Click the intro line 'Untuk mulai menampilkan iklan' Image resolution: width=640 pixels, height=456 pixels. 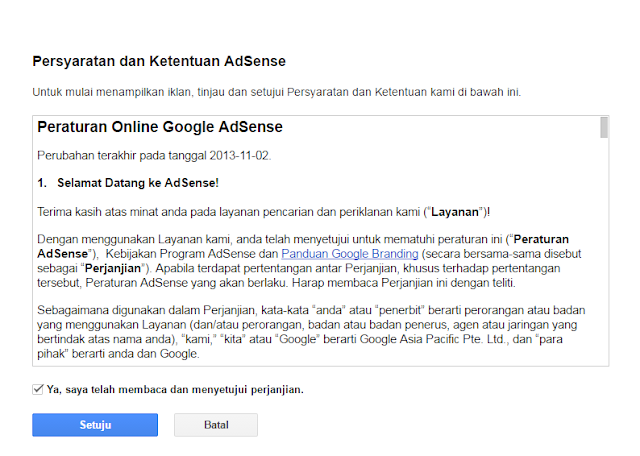[x=277, y=92]
